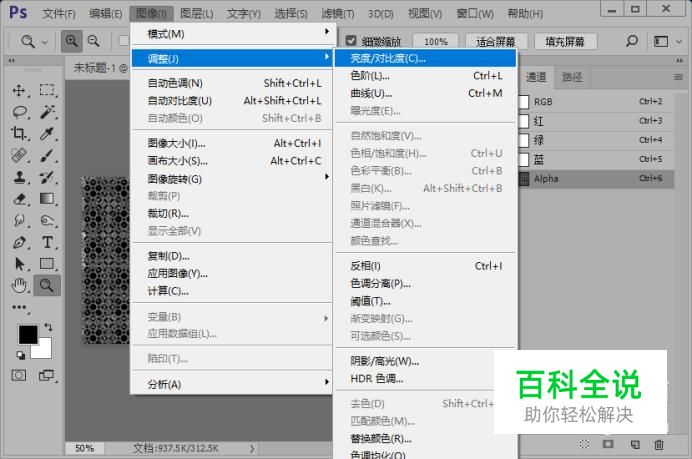Select the Crop tool
This screenshot has height=459, width=692.
19,133
